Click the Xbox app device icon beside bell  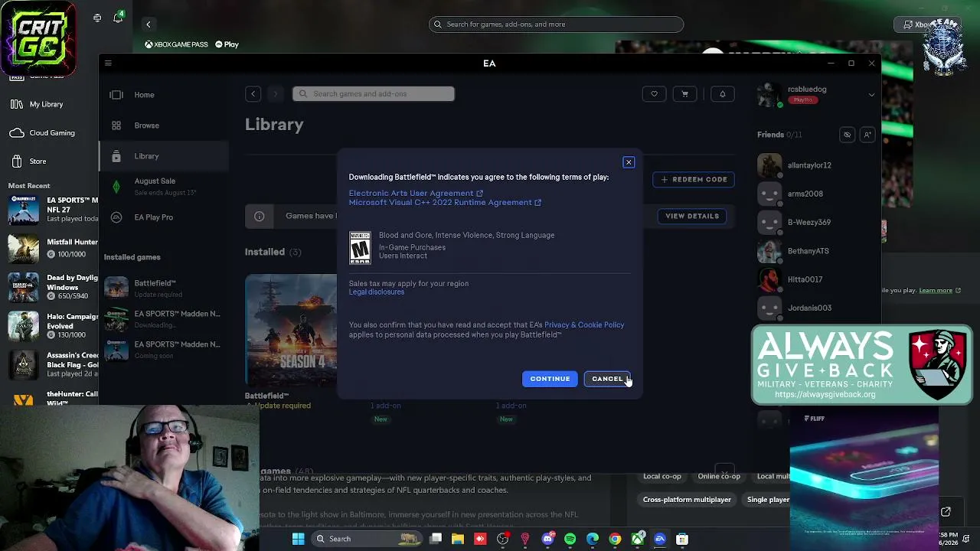(97, 18)
